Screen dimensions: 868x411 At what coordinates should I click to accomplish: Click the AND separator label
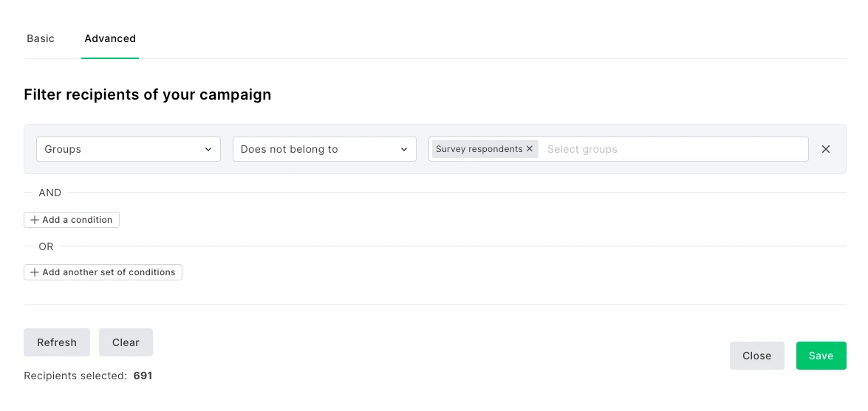tap(49, 193)
